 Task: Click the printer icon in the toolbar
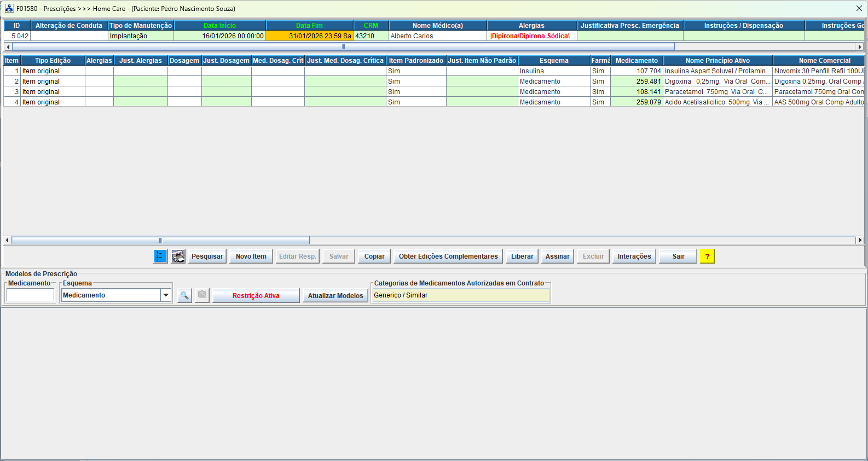pos(178,256)
